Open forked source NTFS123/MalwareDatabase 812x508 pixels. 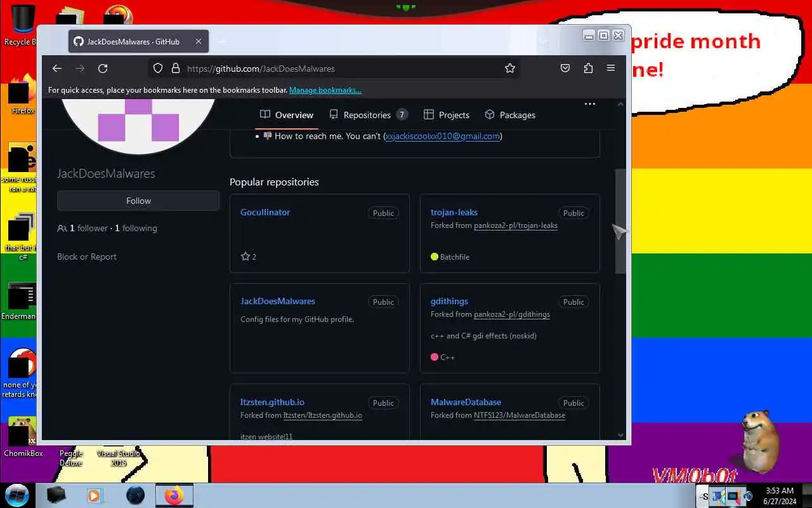pos(520,415)
